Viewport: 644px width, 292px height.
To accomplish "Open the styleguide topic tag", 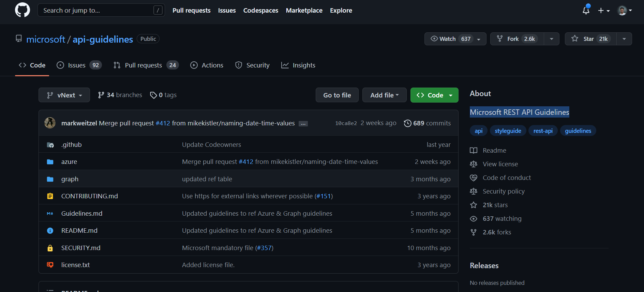I will [x=508, y=131].
